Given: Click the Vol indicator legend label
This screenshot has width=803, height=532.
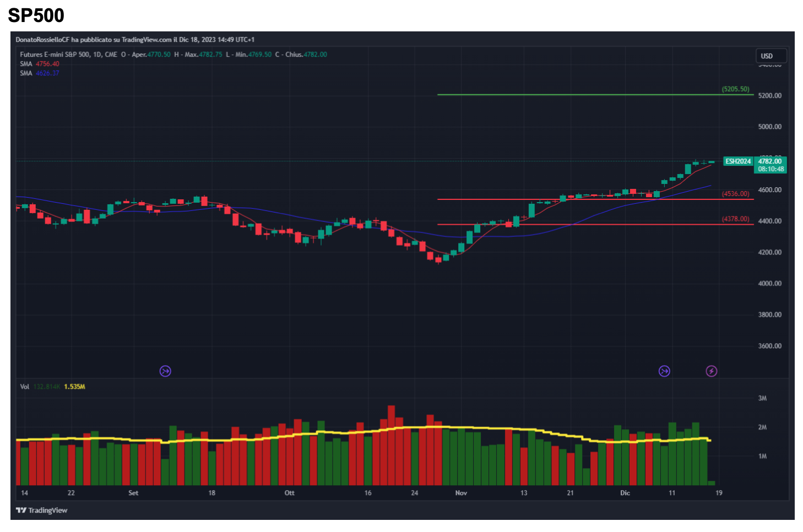Looking at the screenshot, I should (24, 387).
